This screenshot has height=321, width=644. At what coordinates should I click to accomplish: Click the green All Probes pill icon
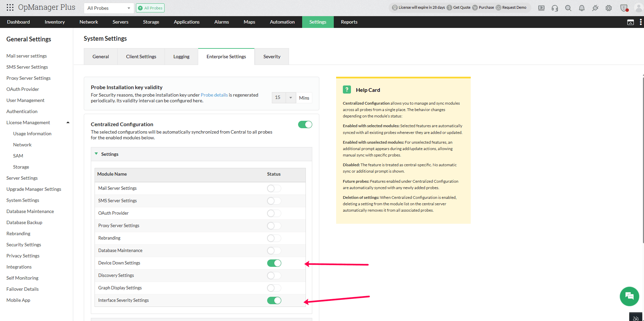pos(140,8)
